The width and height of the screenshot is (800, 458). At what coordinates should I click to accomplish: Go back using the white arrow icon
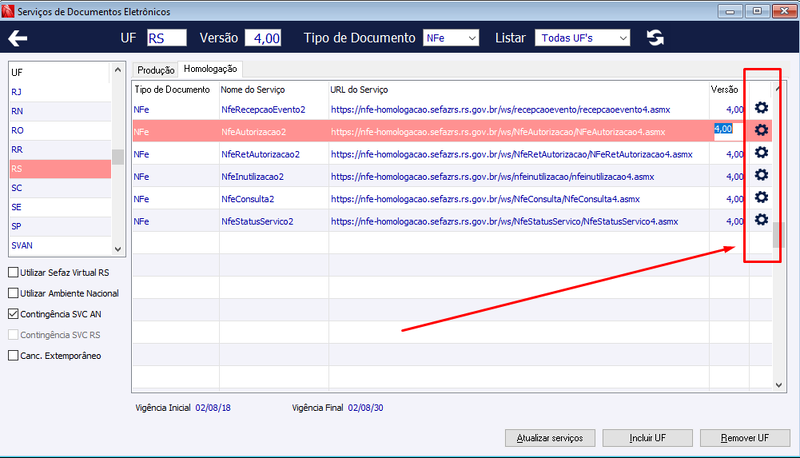[18, 38]
